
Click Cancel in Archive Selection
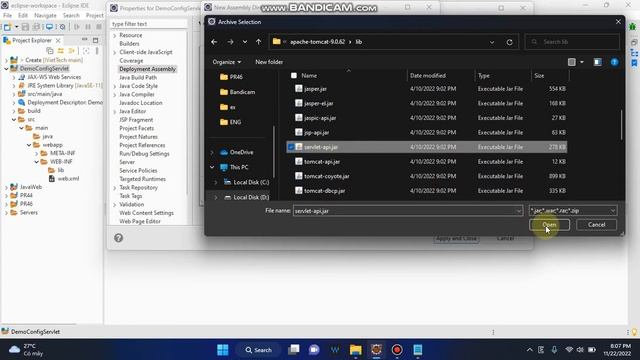click(596, 224)
